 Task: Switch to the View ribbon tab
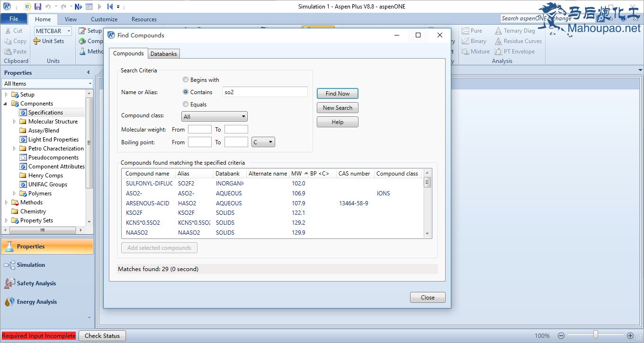[71, 19]
